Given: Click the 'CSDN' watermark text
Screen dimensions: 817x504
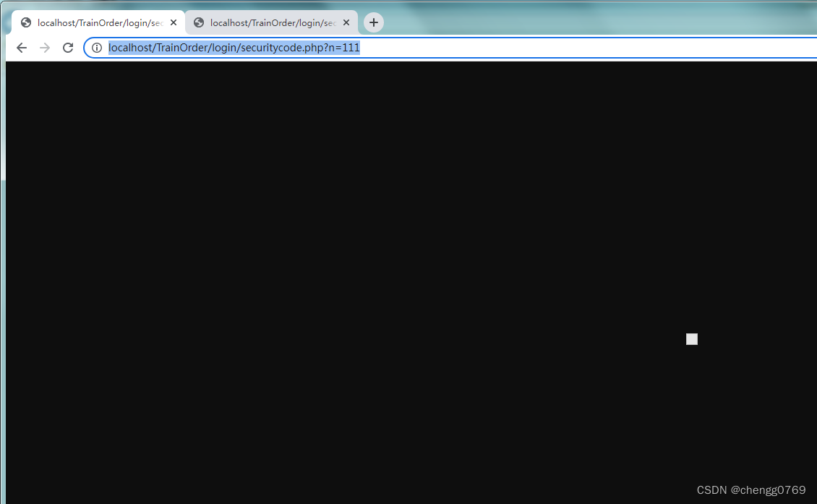Looking at the screenshot, I should tap(711, 490).
